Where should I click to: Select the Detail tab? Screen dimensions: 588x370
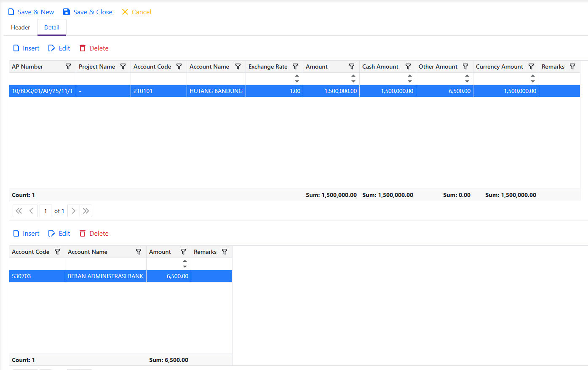click(x=52, y=27)
